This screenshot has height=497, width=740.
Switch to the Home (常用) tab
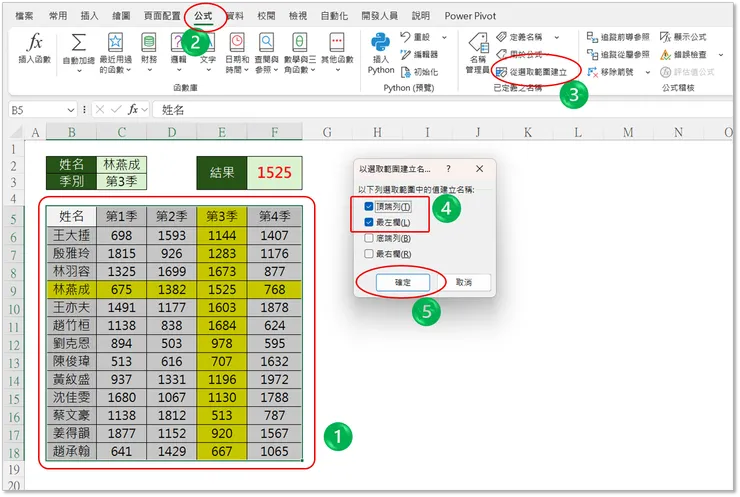58,16
